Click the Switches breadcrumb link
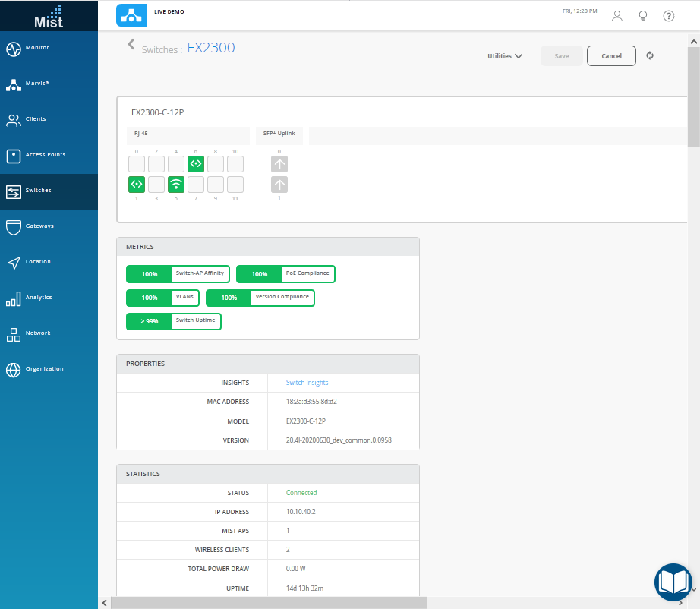 (x=160, y=49)
